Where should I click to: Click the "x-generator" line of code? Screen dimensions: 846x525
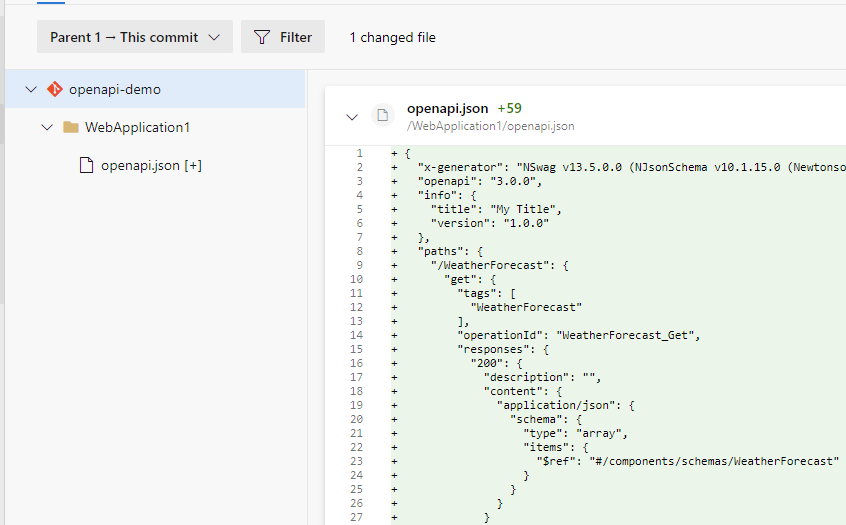coord(631,167)
